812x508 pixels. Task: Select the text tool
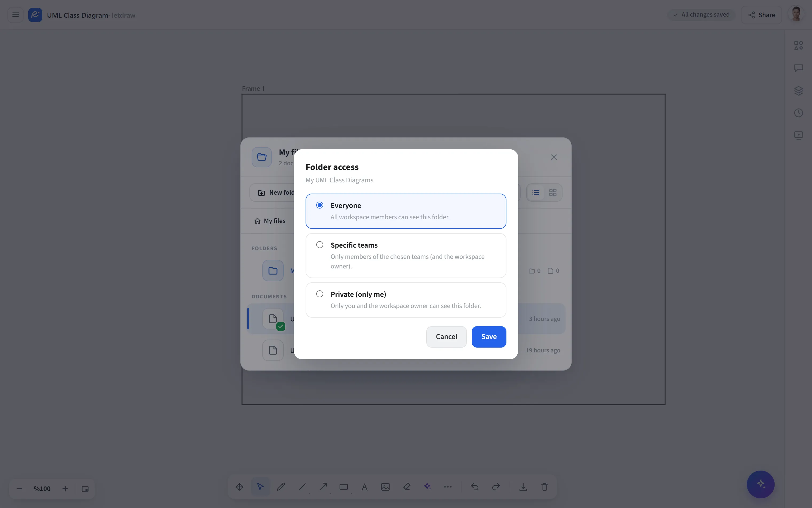tap(365, 487)
